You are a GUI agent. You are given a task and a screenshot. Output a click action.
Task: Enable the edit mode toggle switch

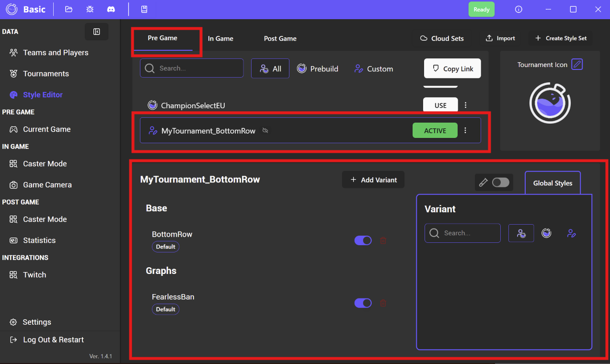click(500, 182)
